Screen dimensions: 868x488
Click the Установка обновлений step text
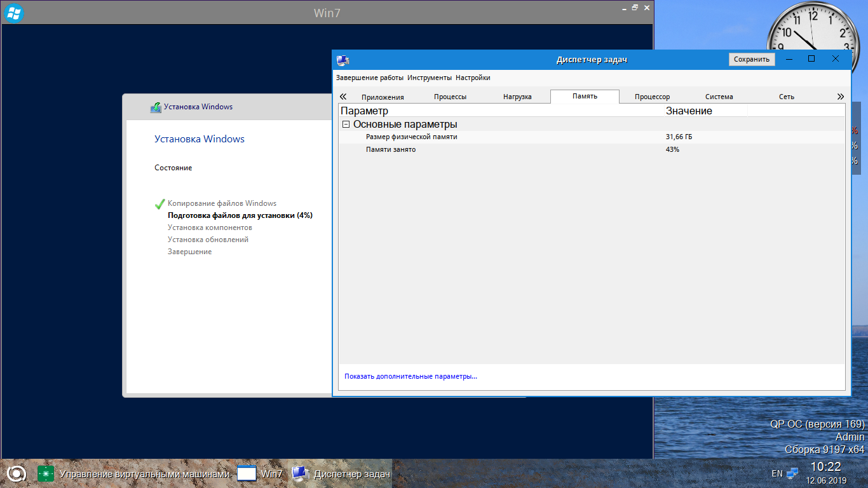(208, 240)
